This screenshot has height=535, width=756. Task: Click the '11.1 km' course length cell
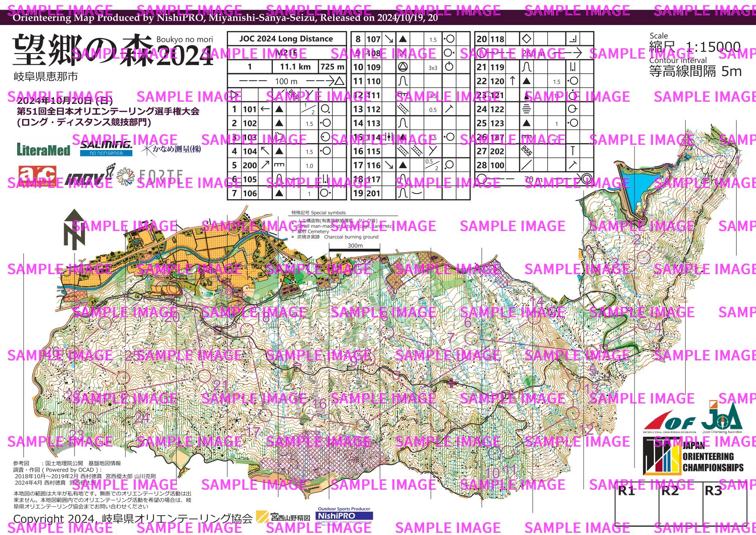[295, 67]
